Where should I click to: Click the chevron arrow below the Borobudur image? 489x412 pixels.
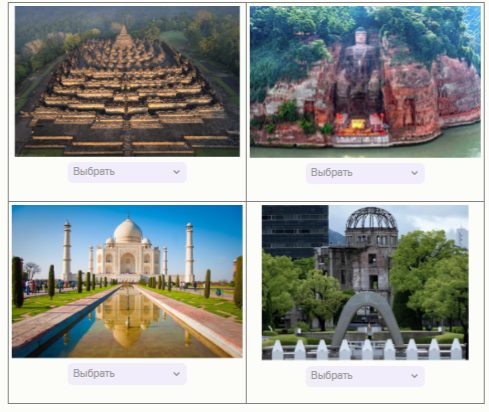[176, 172]
